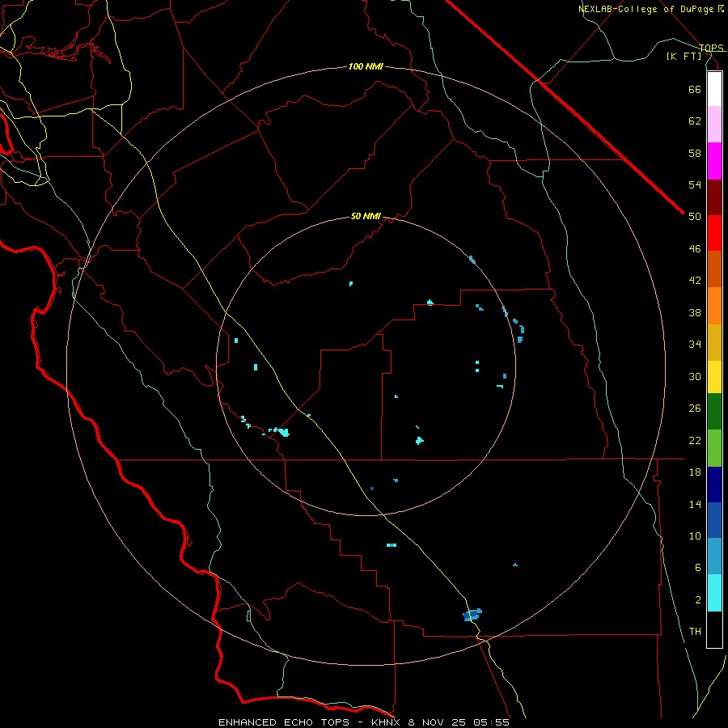The width and height of the screenshot is (728, 728).
Task: Click the dark green 26 kft legend color
Action: click(714, 412)
